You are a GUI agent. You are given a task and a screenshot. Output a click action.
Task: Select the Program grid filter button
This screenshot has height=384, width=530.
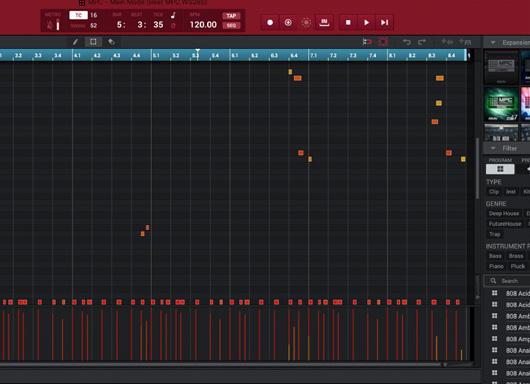pos(500,169)
